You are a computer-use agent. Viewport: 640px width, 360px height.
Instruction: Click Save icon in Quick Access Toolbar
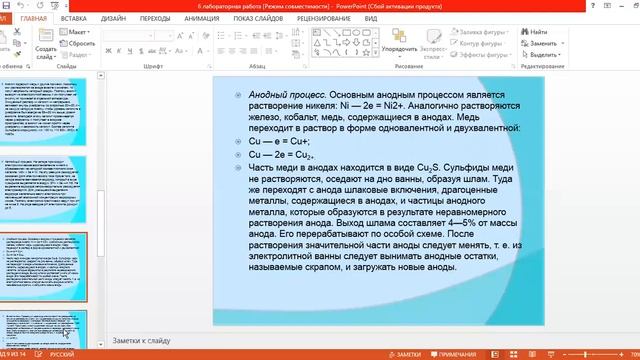(6, 6)
